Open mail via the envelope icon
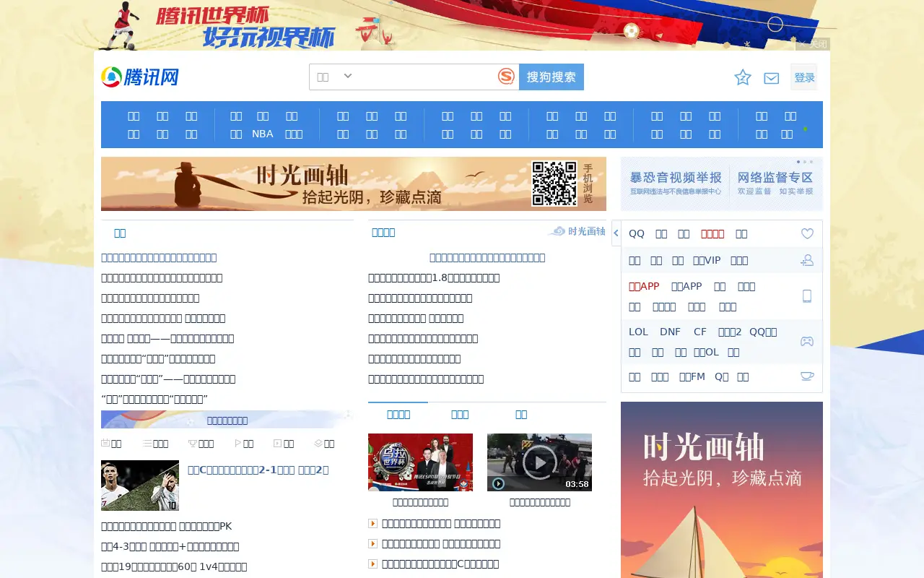Image resolution: width=924 pixels, height=578 pixels. pyautogui.click(x=772, y=78)
